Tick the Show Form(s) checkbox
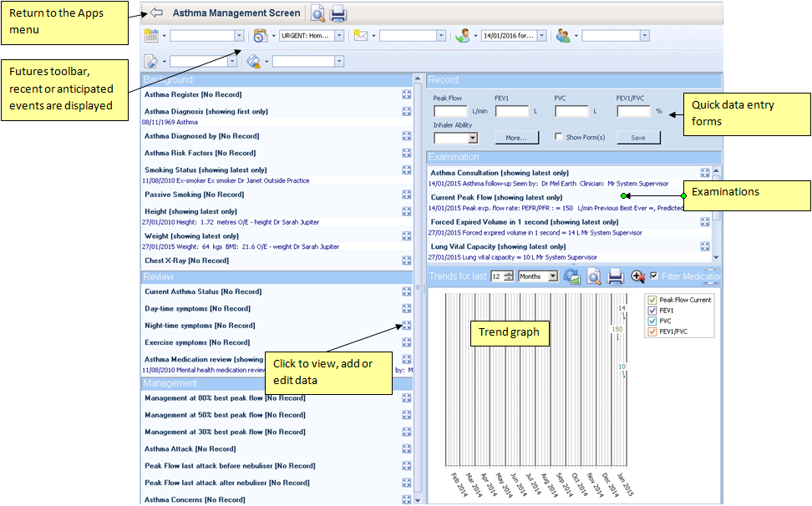The image size is (812, 506). pos(559,138)
